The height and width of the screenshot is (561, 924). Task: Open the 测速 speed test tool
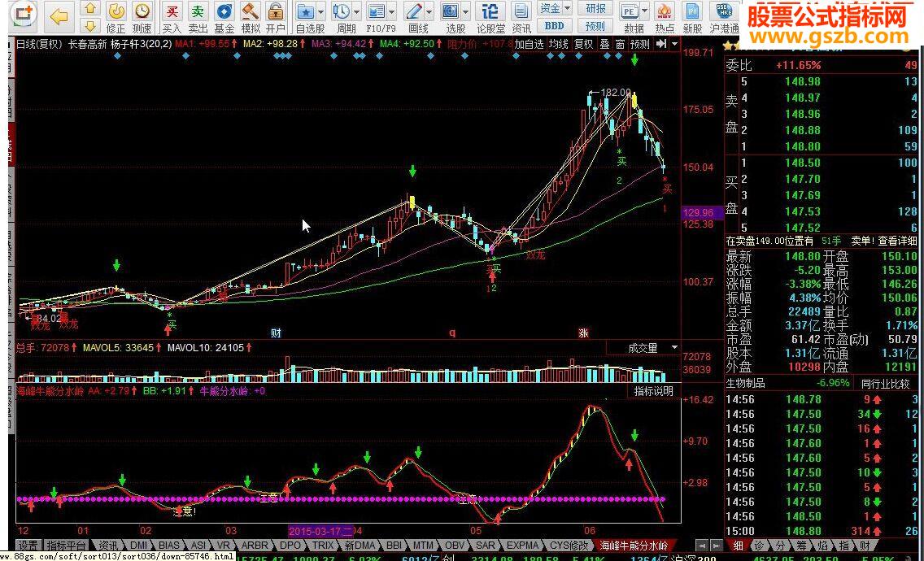(142, 17)
